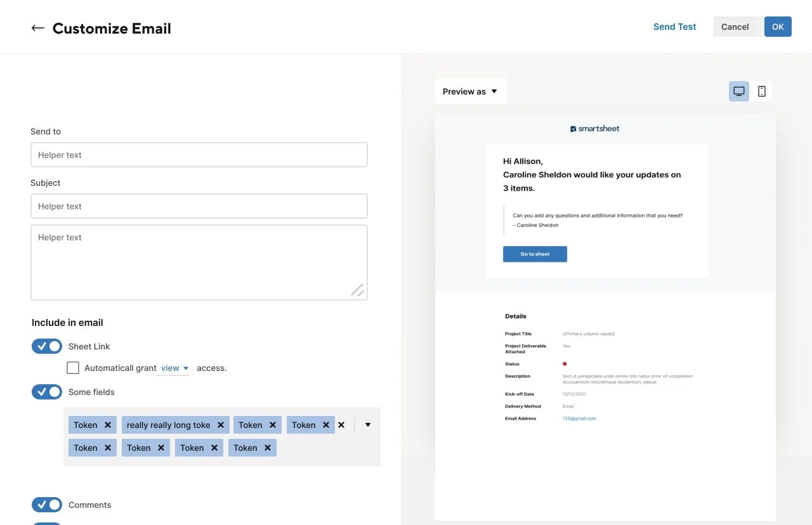Toggle the Some fields switch
812x525 pixels.
(x=47, y=392)
